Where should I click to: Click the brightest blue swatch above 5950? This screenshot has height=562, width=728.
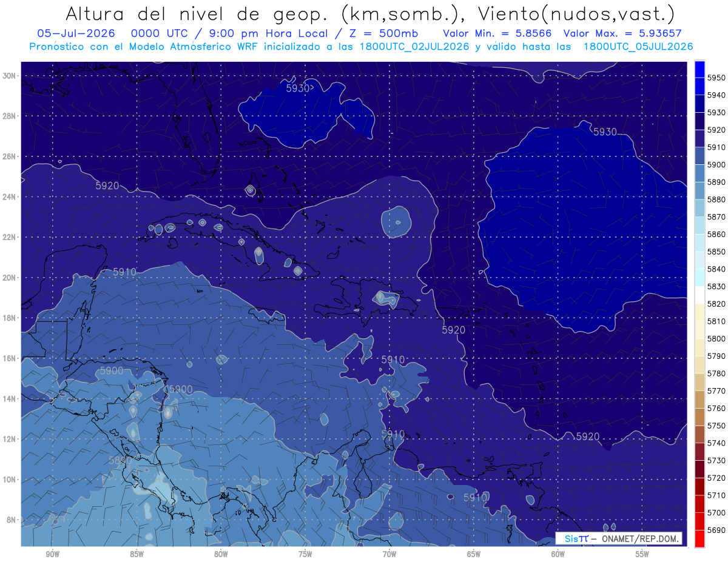699,69
